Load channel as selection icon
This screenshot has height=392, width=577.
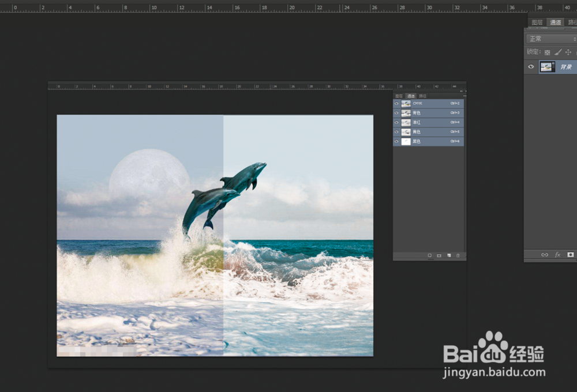(x=429, y=255)
